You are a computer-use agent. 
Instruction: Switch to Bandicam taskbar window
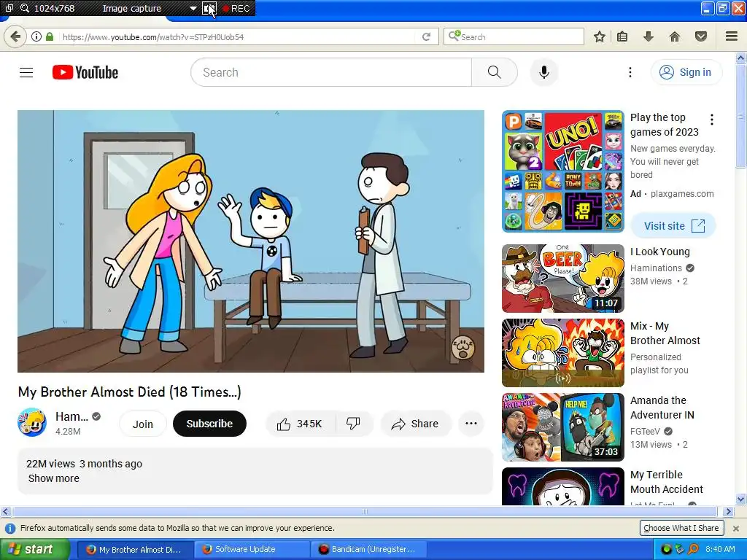(368, 550)
